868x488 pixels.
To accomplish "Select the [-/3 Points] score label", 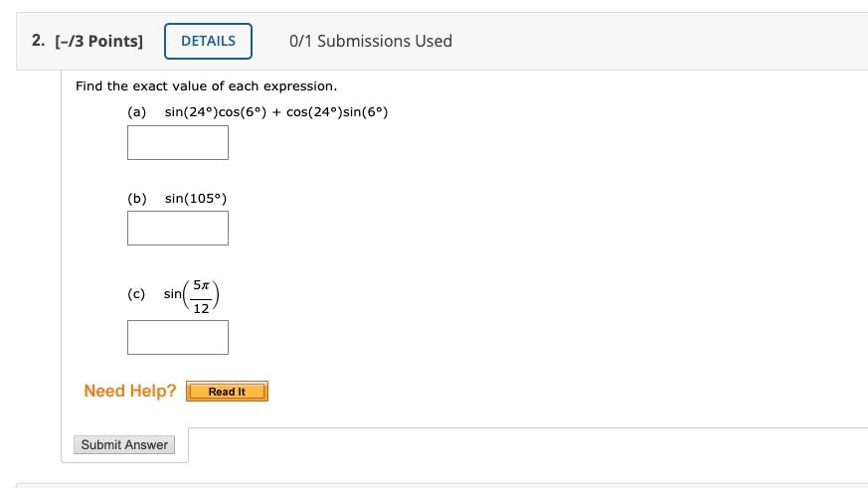I will tap(99, 41).
